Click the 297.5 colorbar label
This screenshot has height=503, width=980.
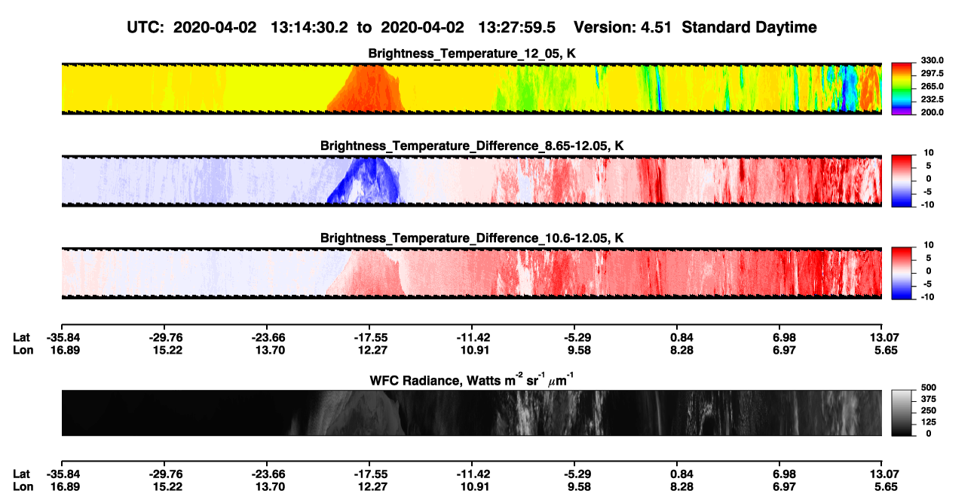[931, 73]
